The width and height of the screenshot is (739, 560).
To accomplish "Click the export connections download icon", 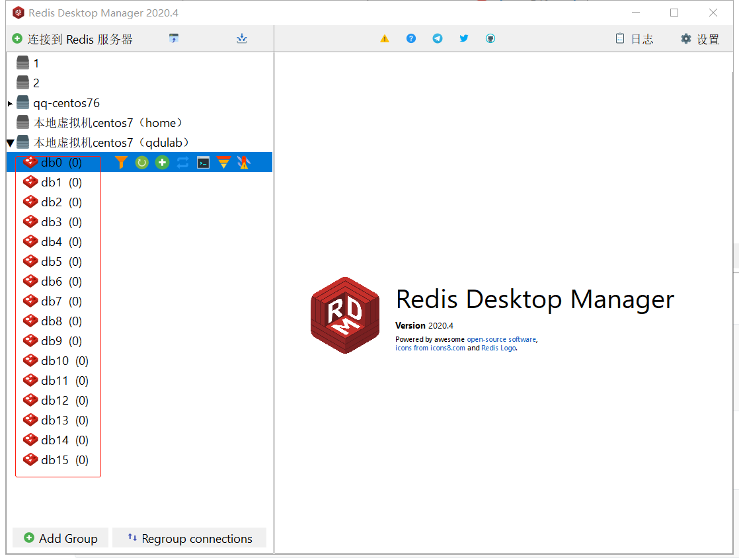I will point(242,38).
